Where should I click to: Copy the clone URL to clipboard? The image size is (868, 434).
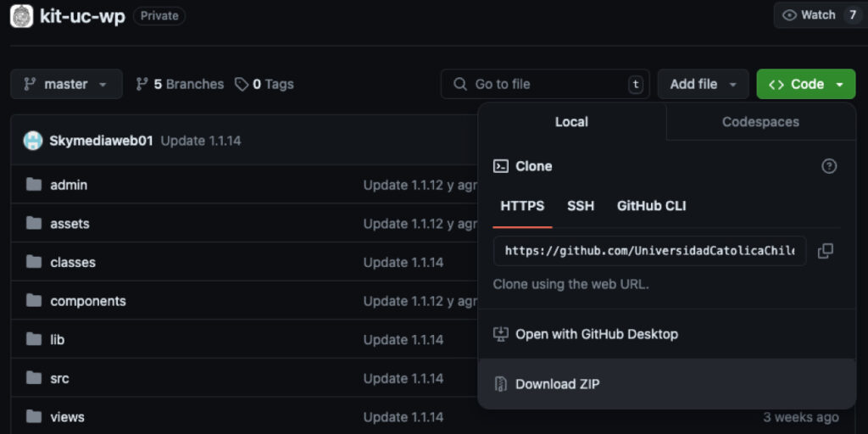825,251
